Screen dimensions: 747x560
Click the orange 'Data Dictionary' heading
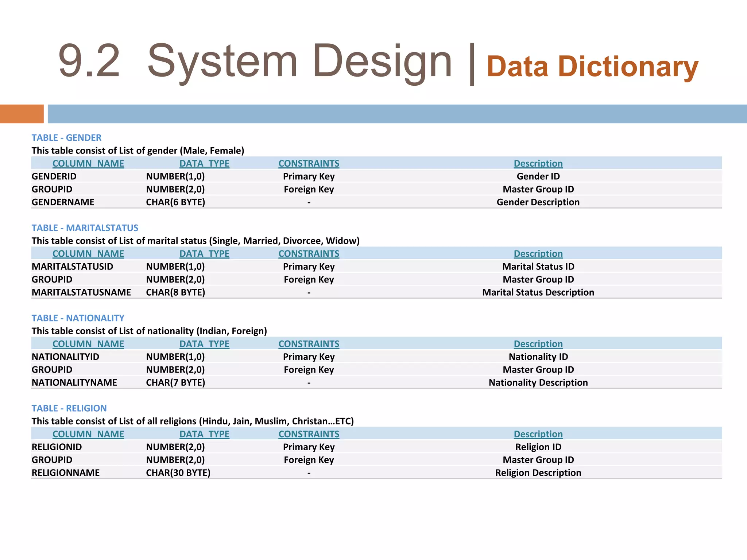592,66
